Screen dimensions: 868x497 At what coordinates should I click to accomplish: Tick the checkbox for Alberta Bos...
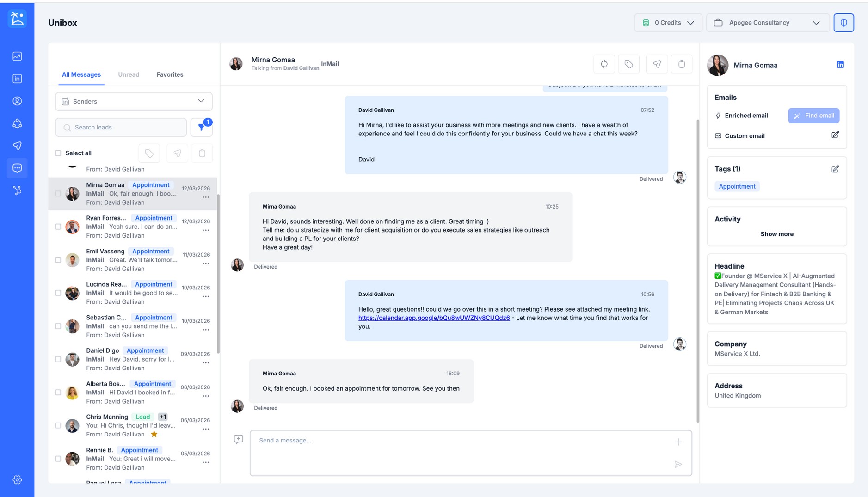[x=58, y=393]
